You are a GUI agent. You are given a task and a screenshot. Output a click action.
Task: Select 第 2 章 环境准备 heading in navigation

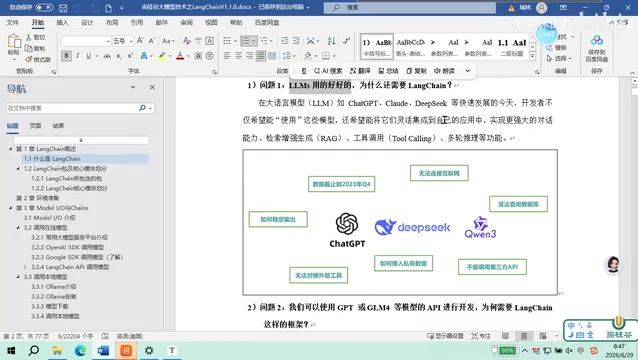click(37, 198)
